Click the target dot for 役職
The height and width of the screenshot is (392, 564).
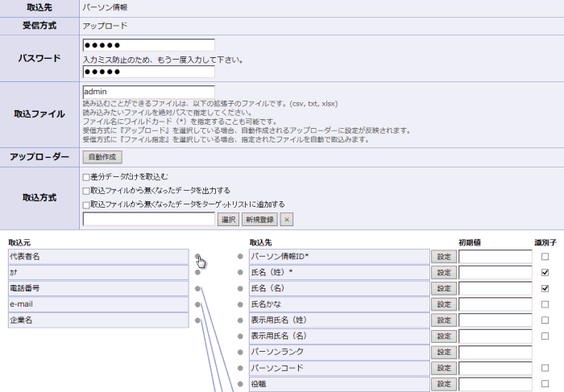240,384
